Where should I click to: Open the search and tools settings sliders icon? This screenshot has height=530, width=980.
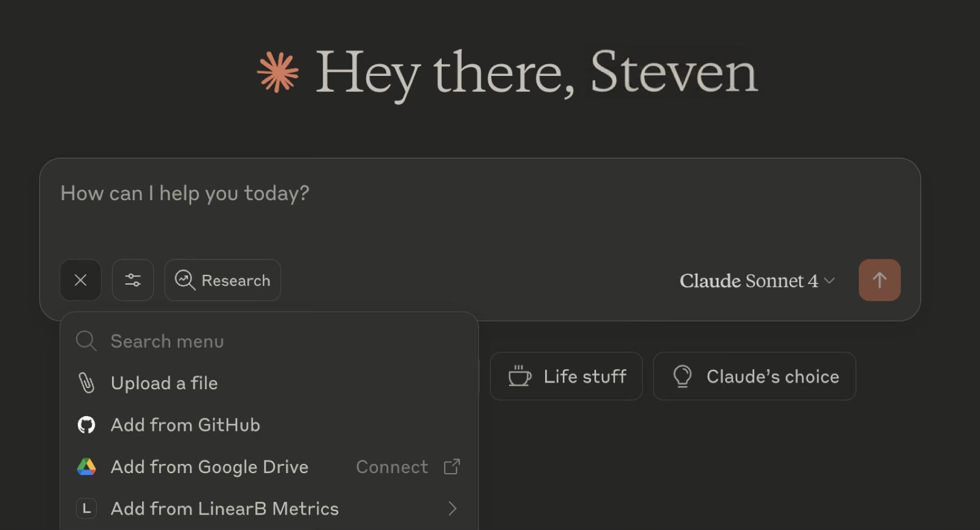pyautogui.click(x=133, y=280)
